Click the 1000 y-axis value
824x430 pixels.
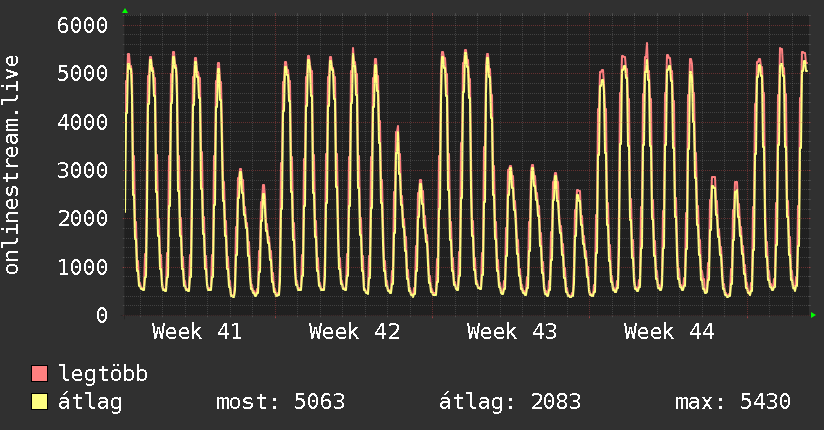82,267
